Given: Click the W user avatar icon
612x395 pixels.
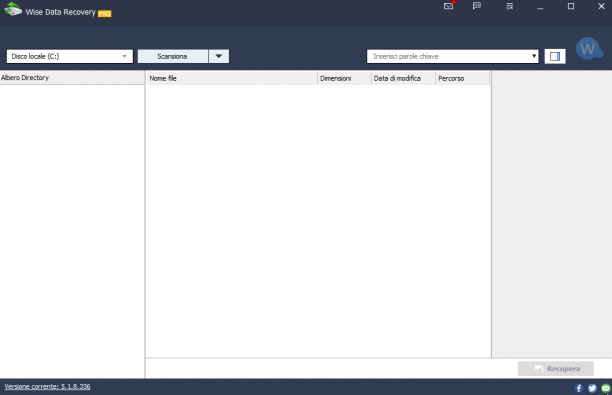Looking at the screenshot, I should pyautogui.click(x=589, y=49).
